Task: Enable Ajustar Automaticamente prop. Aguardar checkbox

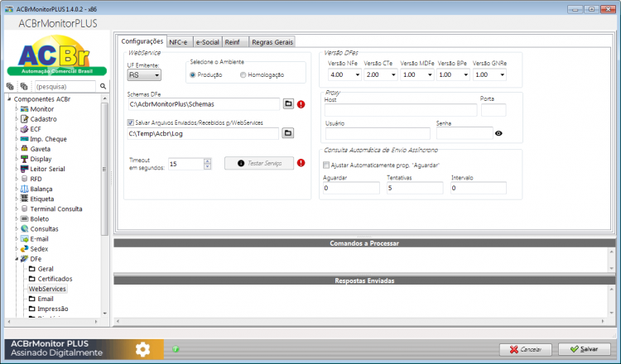Action: (x=326, y=165)
